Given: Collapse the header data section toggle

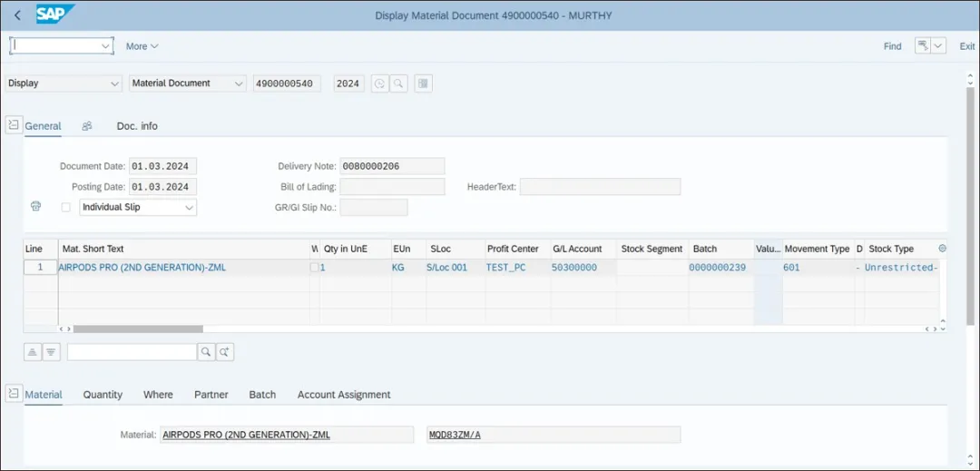Looking at the screenshot, I should click(14, 125).
